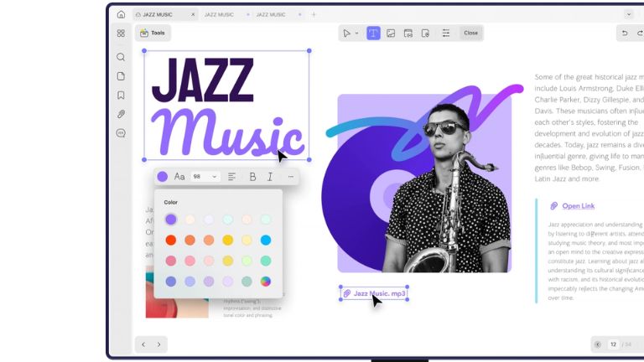This screenshot has height=362, width=644.
Task: Open the attachments paperclip panel in sidebar
Action: click(121, 114)
